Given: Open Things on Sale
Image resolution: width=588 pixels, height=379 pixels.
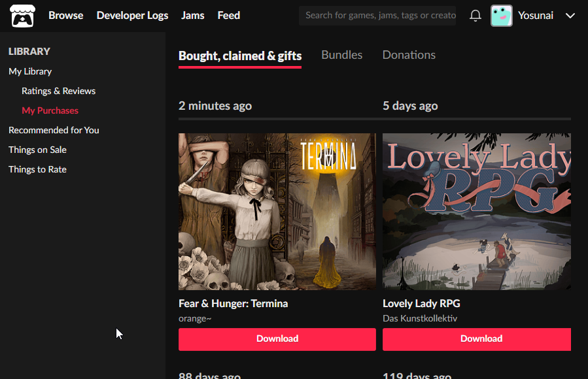Looking at the screenshot, I should (x=37, y=150).
